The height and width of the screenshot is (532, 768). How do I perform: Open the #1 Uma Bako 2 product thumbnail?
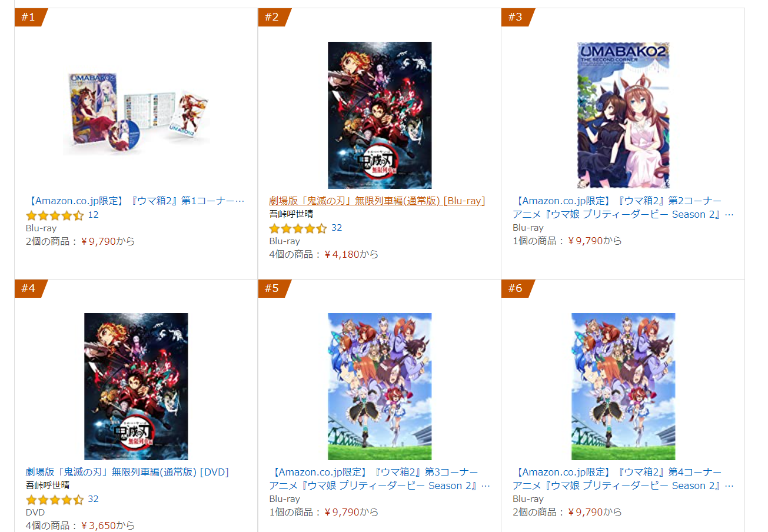click(136, 115)
